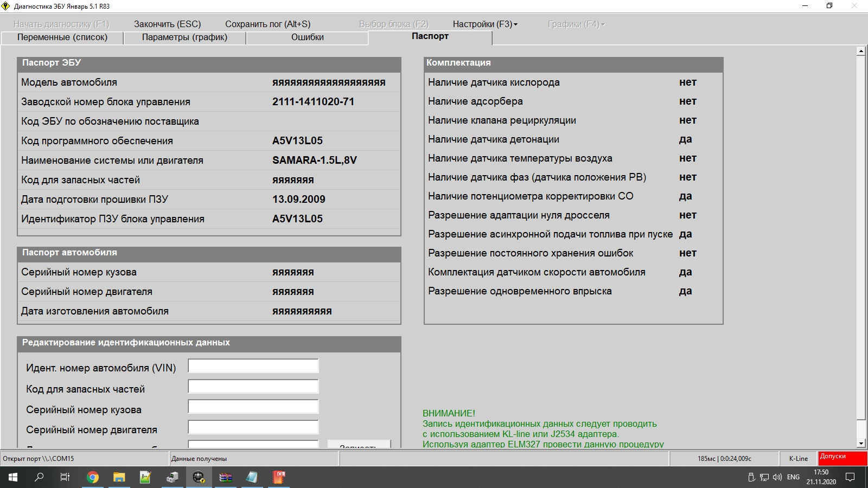Viewport: 868px width, 488px height.
Task: Switch to the Переменные (список) tab
Action: [62, 37]
